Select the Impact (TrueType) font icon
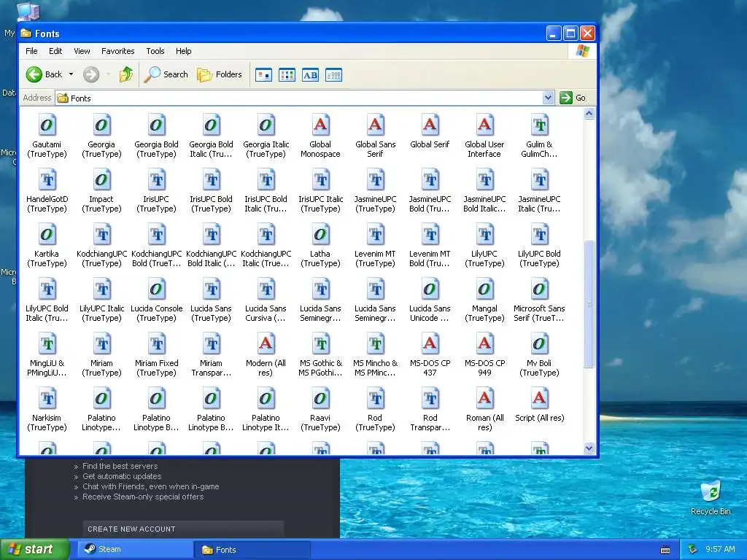The width and height of the screenshot is (747, 560). [x=101, y=179]
